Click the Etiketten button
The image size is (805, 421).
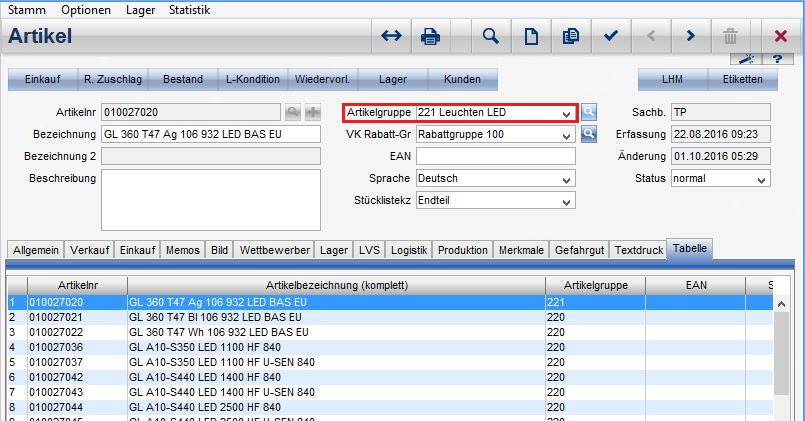point(742,79)
